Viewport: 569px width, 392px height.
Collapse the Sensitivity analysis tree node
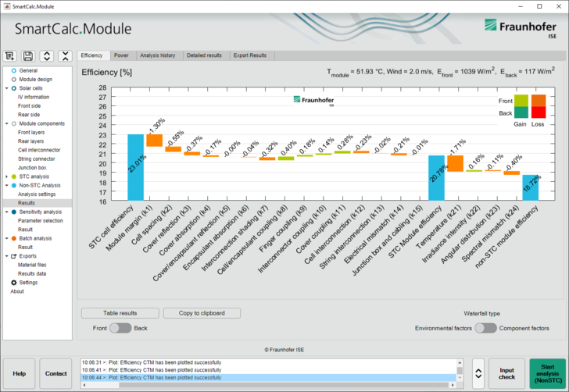click(5, 212)
